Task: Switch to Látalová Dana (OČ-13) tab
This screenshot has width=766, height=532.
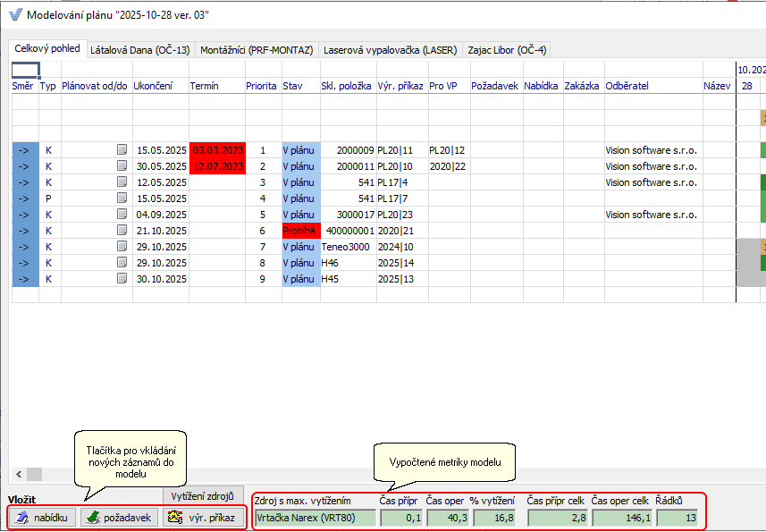Action: pyautogui.click(x=139, y=50)
